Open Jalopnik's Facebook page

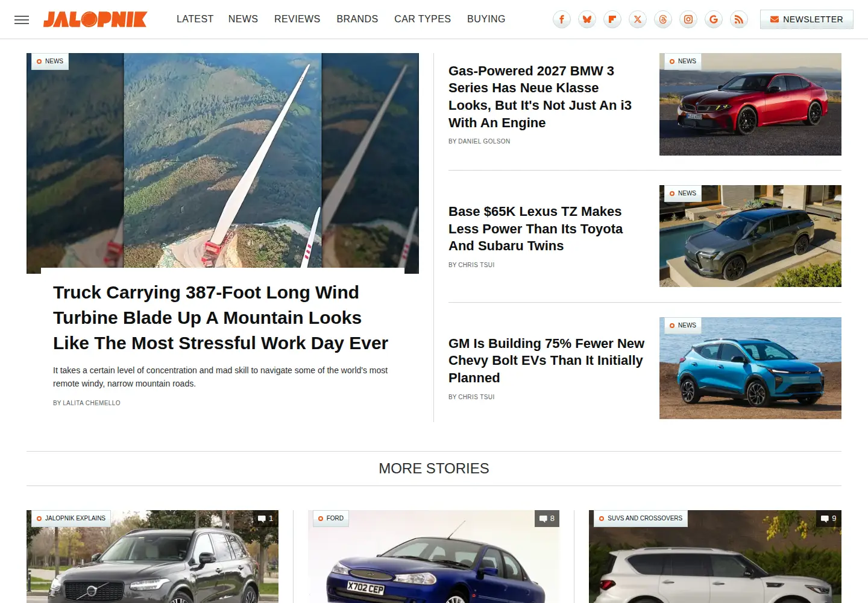(562, 19)
